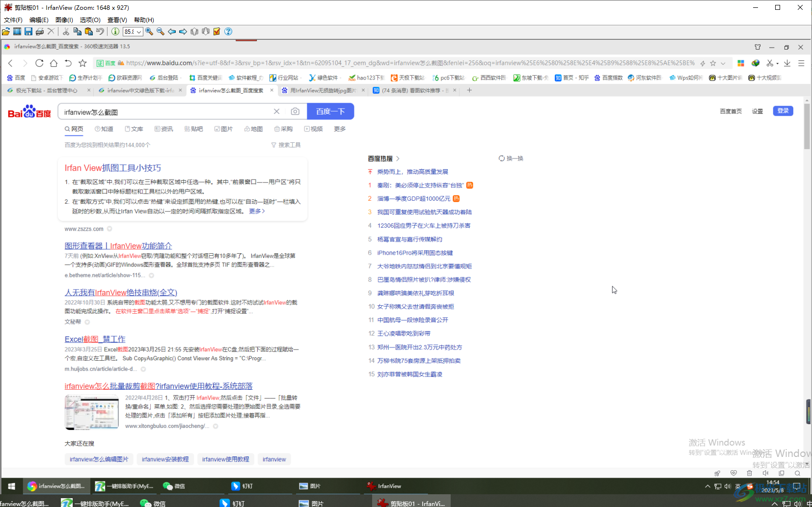The height and width of the screenshot is (507, 812).
Task: Click 换一换 to refresh hot searches
Action: (511, 159)
